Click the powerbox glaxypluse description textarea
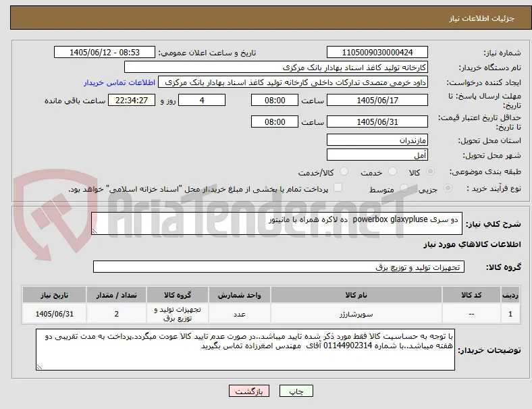 (x=277, y=223)
